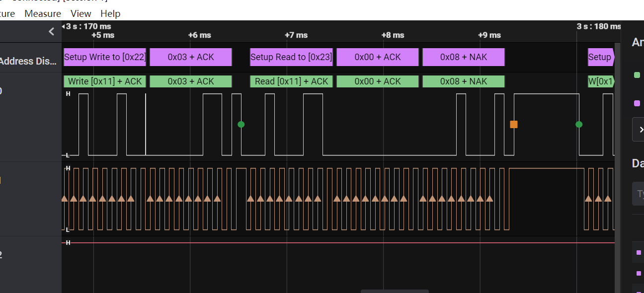
Task: Collapse the channel labels sidebar chevron
Action: pyautogui.click(x=51, y=32)
